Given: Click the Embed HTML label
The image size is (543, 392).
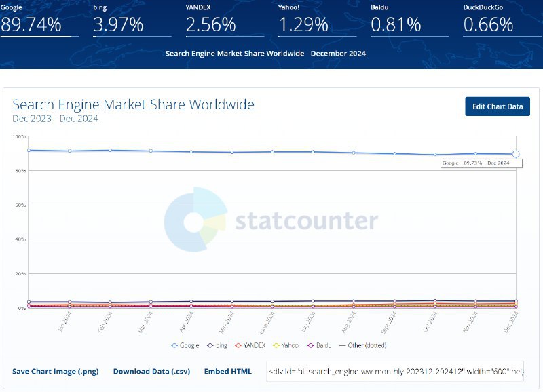Looking at the screenshot, I should coord(227,372).
